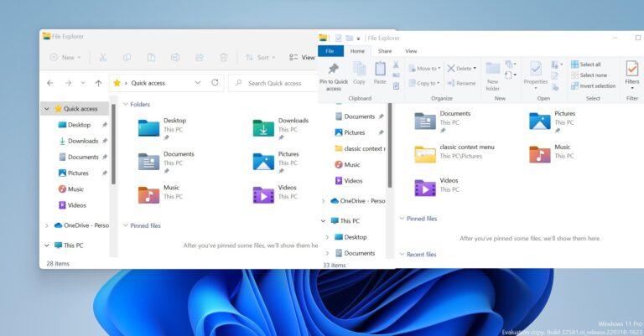Switch to the Share ribbon tab

point(385,51)
